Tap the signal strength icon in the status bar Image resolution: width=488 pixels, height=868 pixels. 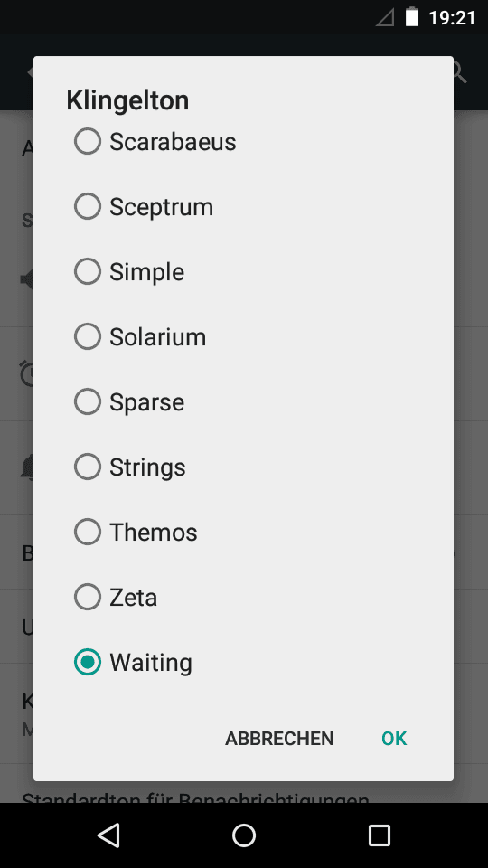pyautogui.click(x=385, y=18)
